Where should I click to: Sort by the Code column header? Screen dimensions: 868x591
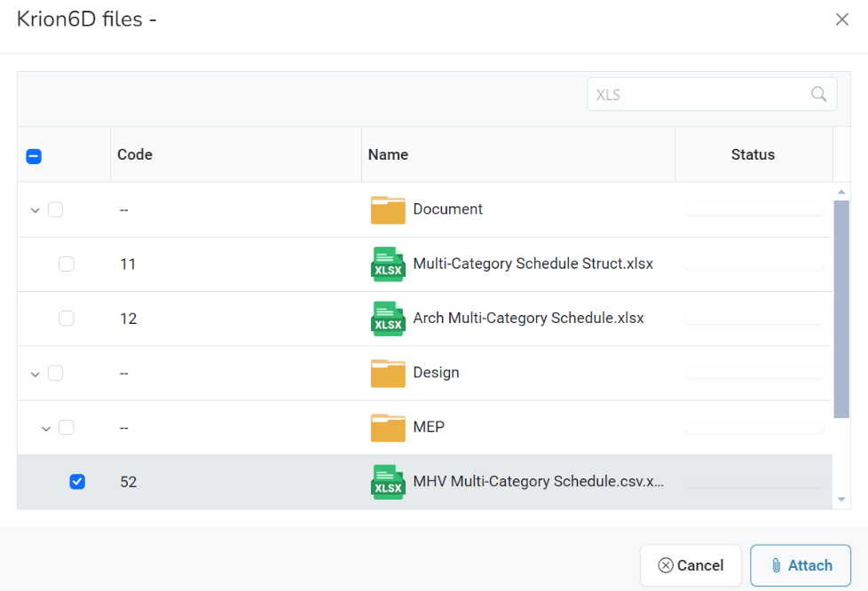point(135,154)
